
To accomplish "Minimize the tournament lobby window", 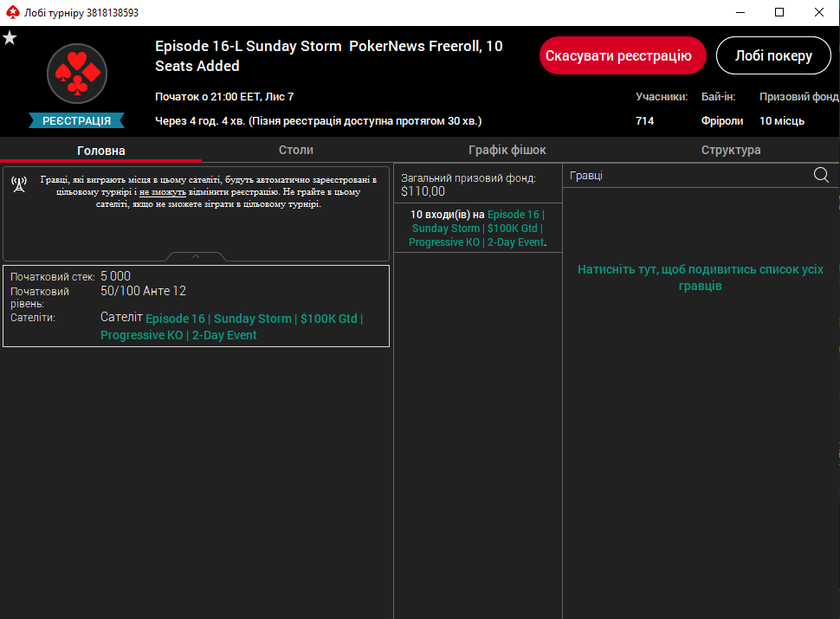I will tap(740, 12).
